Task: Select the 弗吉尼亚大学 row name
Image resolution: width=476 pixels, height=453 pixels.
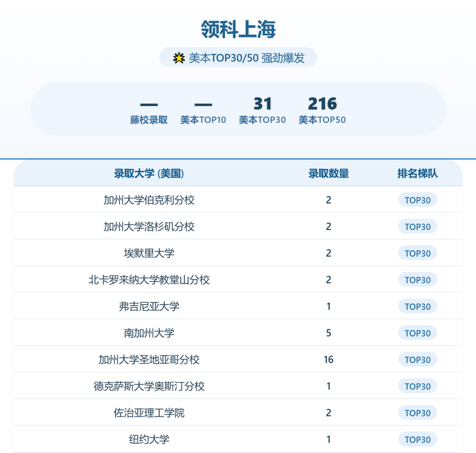Action: [x=149, y=306]
